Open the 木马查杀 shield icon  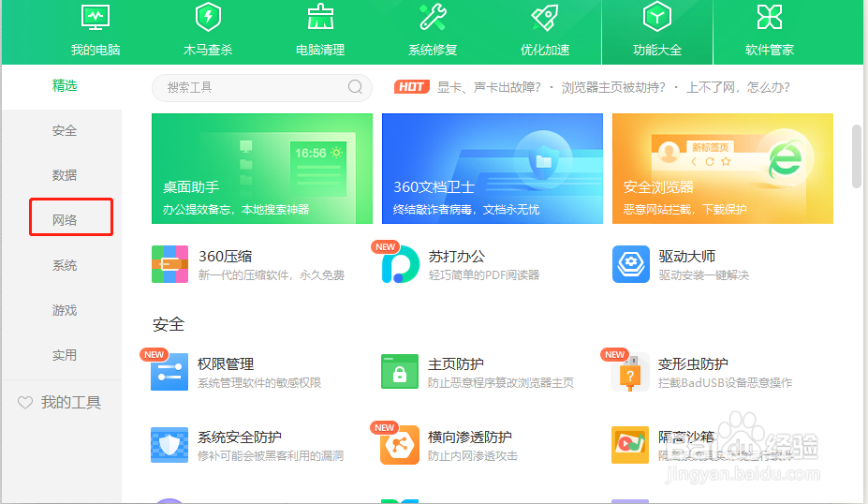tap(208, 17)
